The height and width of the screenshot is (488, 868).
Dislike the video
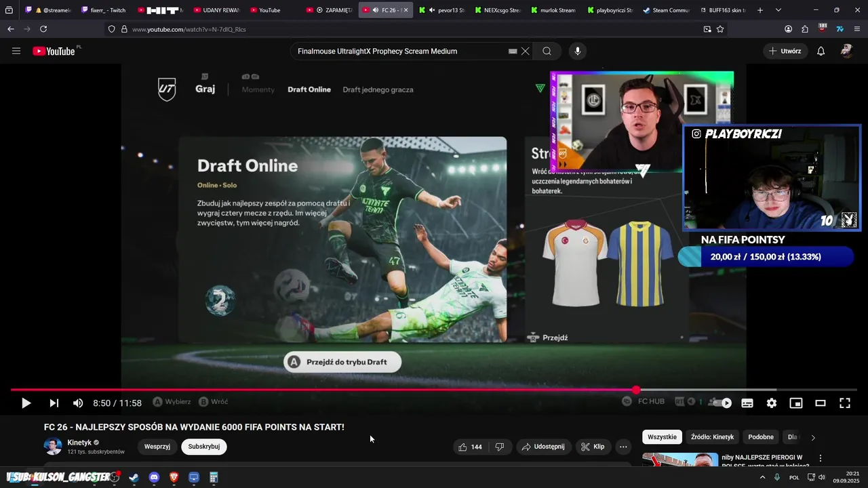coord(500,447)
